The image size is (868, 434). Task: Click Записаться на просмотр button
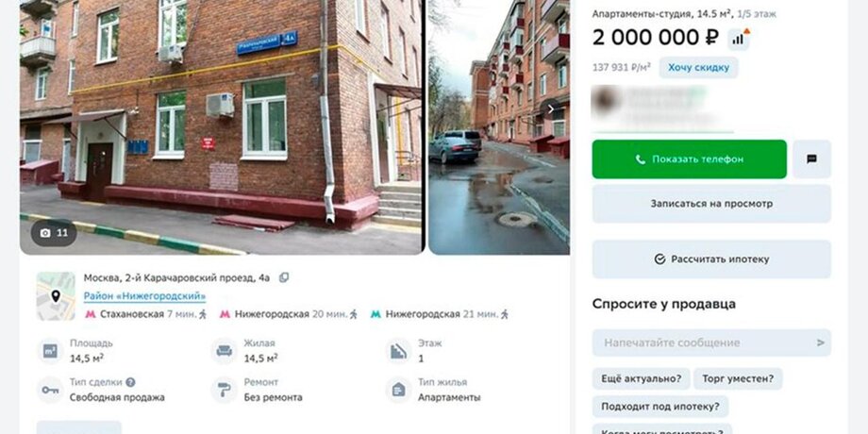point(711,204)
